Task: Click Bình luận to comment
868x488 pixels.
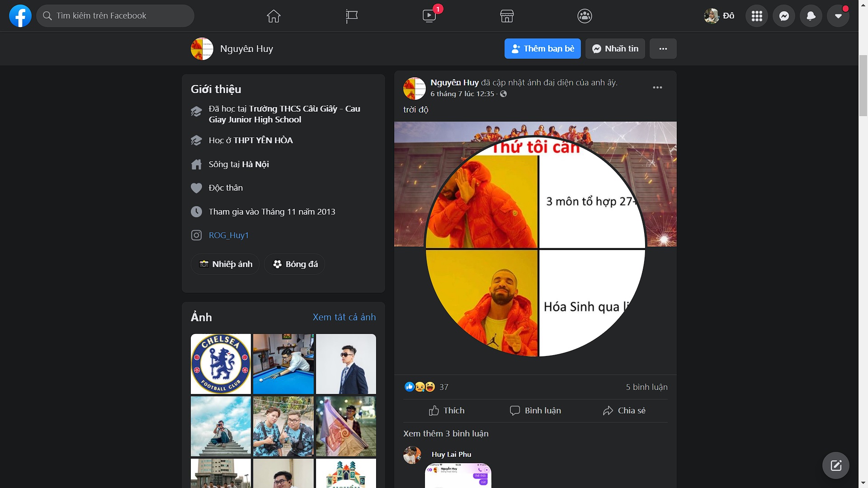Action: pos(535,410)
